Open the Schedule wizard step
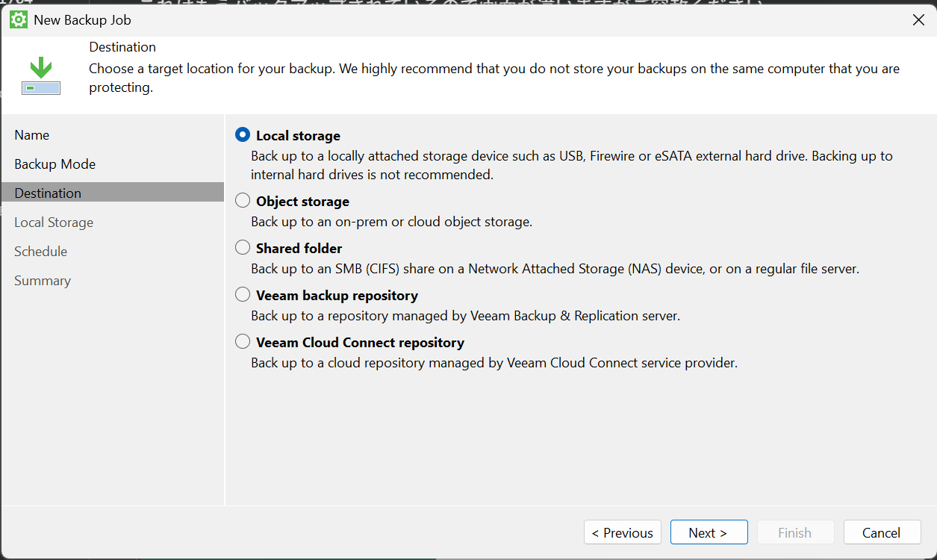Screen dimensions: 937x560 pos(41,252)
